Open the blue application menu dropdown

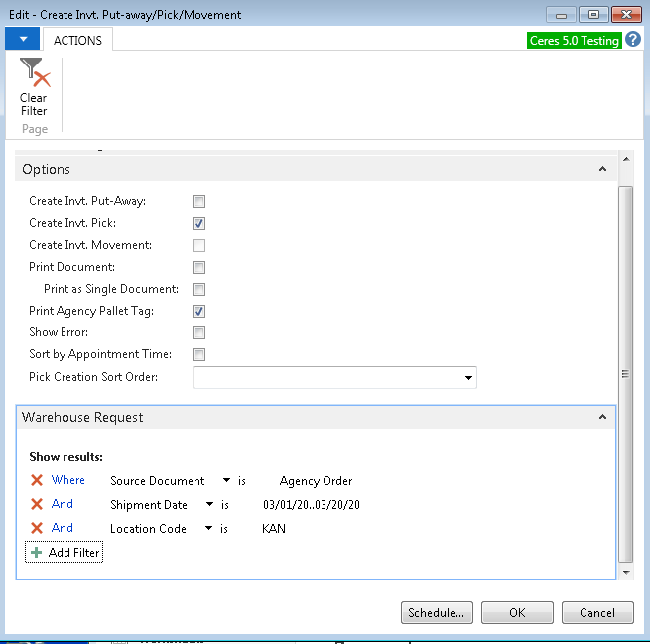click(22, 40)
